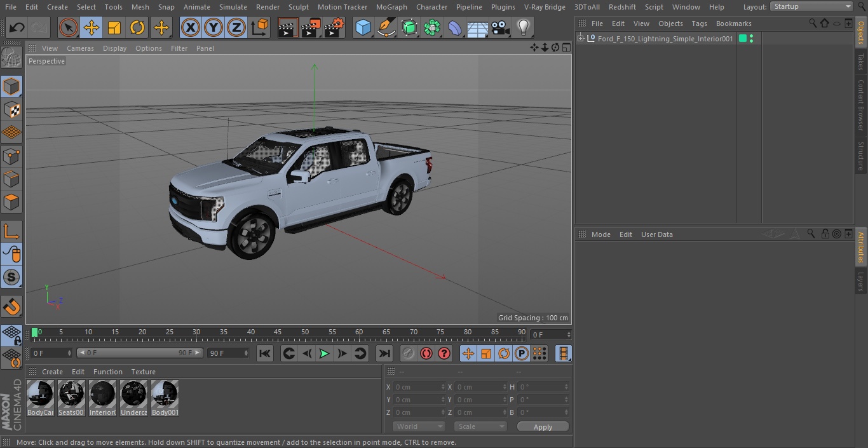Image resolution: width=868 pixels, height=448 pixels.
Task: Toggle the Snap S icon
Action: click(11, 277)
